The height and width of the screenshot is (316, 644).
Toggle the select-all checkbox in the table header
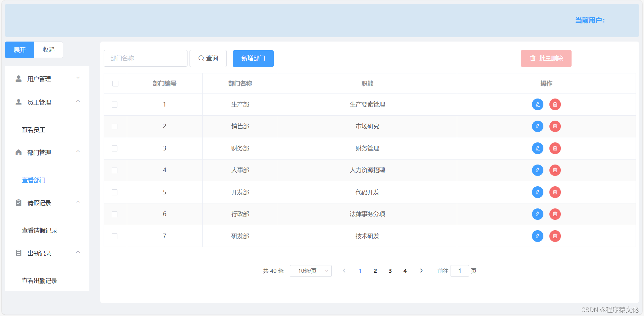(x=115, y=83)
